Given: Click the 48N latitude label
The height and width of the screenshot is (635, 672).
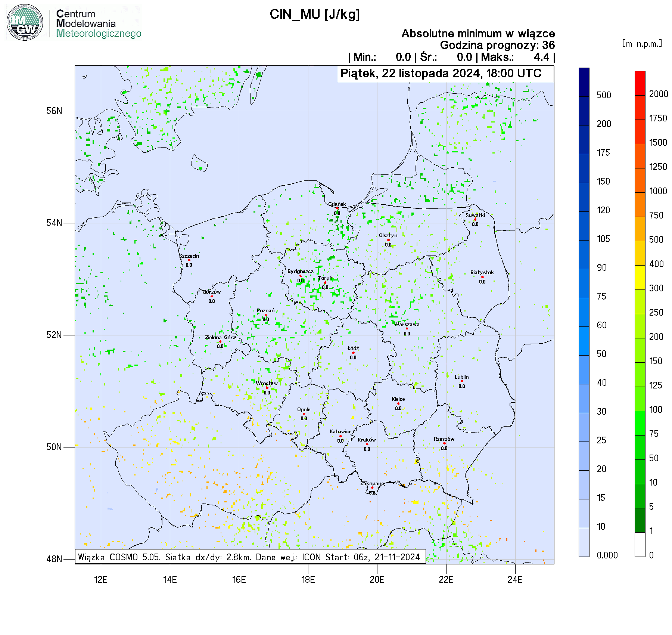Looking at the screenshot, I should [54, 559].
